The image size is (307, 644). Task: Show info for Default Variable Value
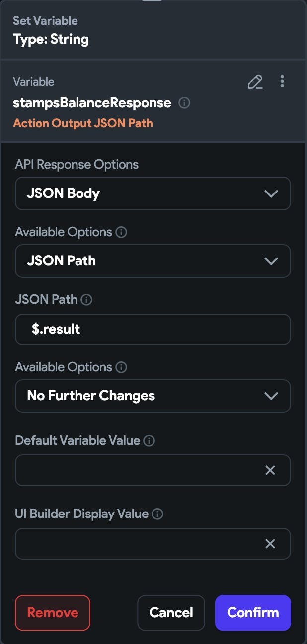149,440
